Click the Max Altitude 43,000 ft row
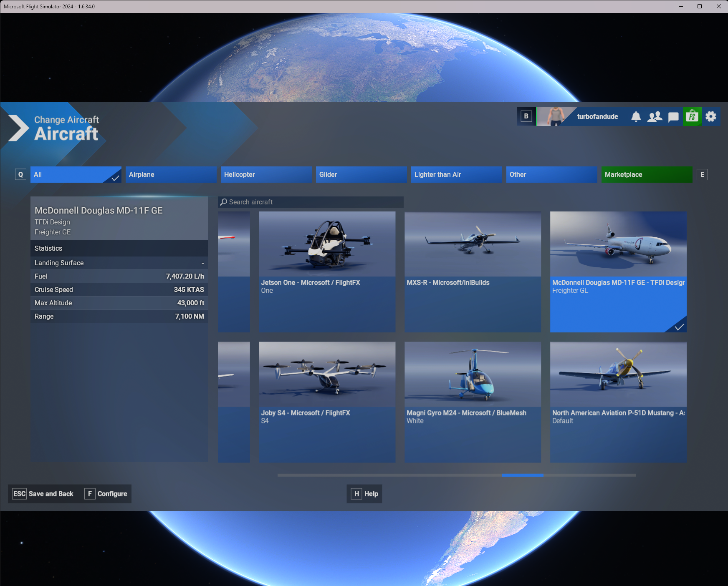This screenshot has width=728, height=586. (x=119, y=303)
